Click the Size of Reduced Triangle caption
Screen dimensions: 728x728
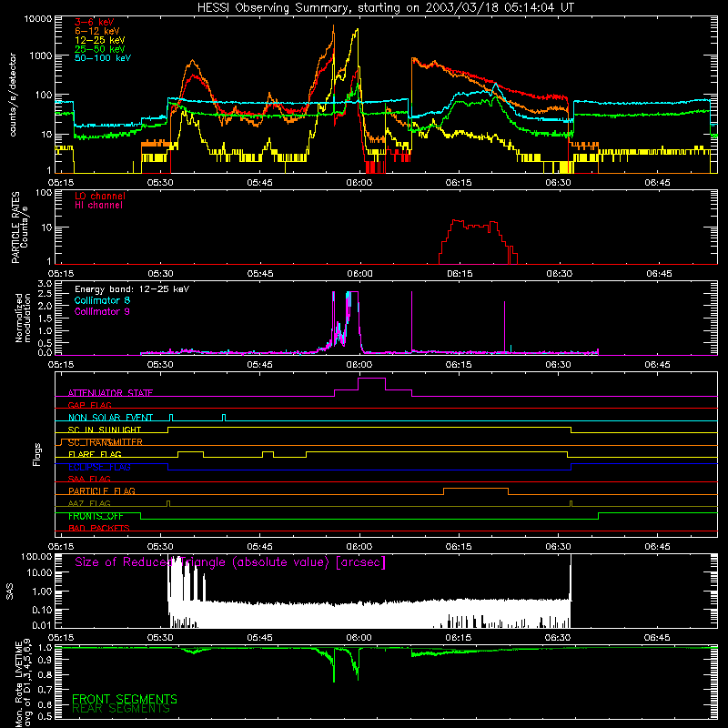230,562
